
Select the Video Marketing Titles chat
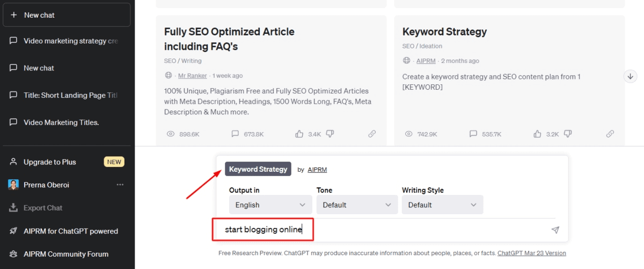point(61,122)
